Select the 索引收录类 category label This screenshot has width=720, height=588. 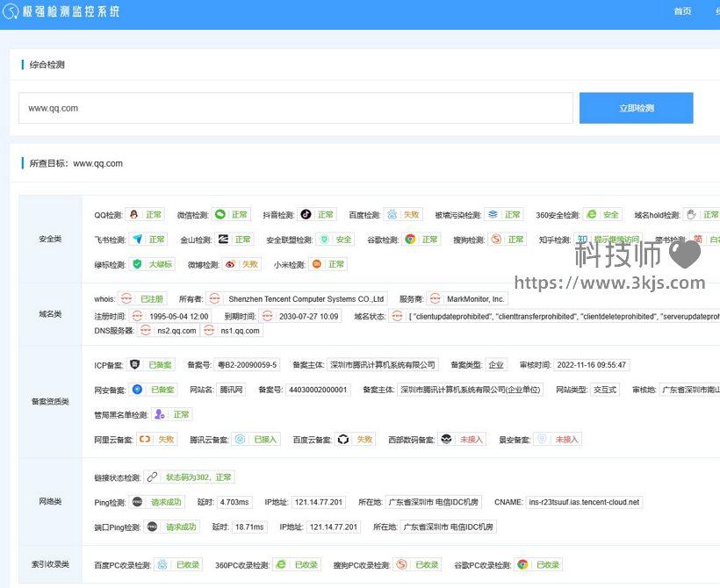pyautogui.click(x=50, y=564)
